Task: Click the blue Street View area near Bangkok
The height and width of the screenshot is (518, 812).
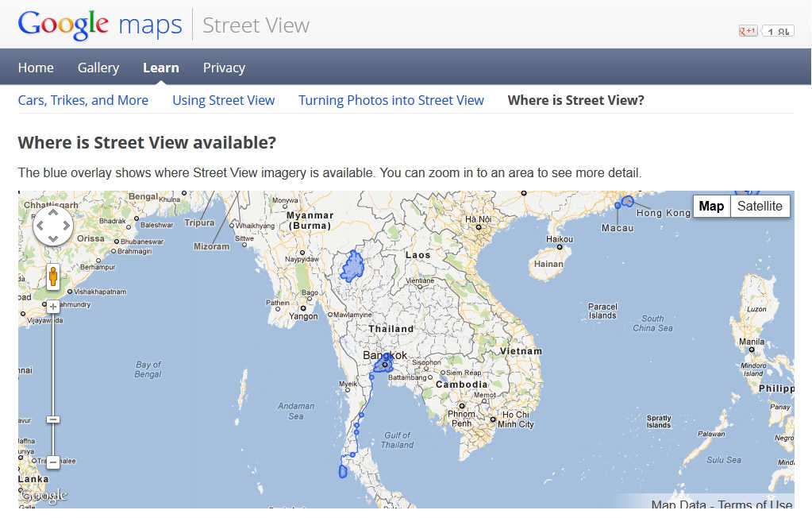Action: coord(383,365)
